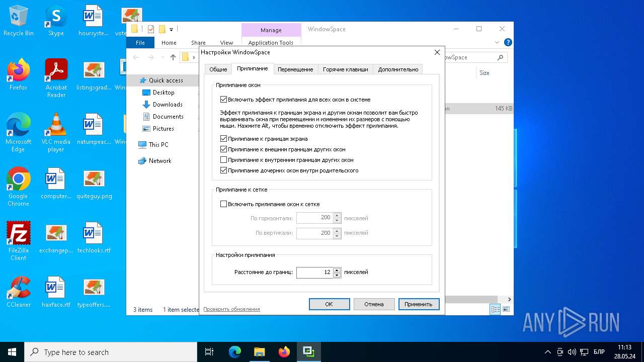644x362 pixels.
Task: Open clock and date in taskbar
Action: pyautogui.click(x=624, y=352)
